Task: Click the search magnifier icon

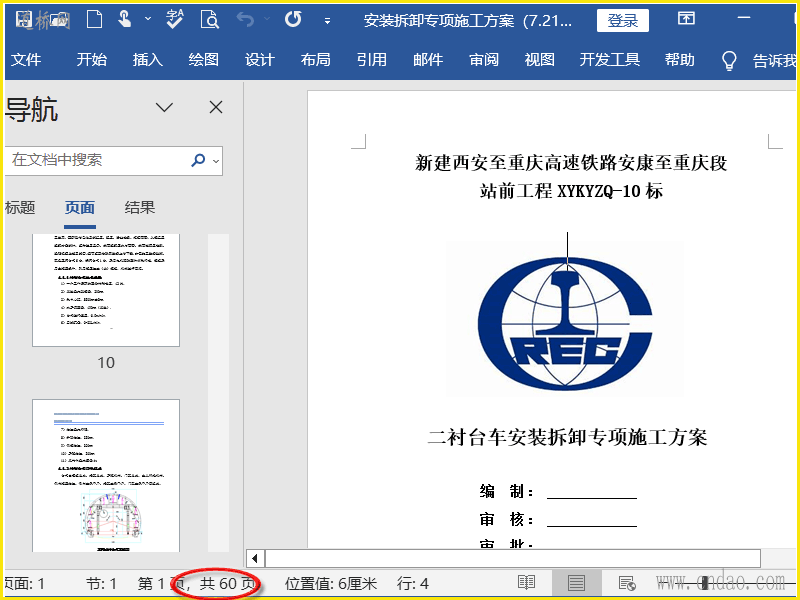Action: tap(198, 160)
